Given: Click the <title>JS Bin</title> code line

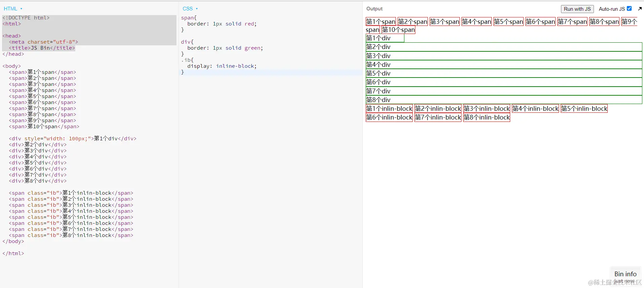Looking at the screenshot, I should [x=42, y=48].
